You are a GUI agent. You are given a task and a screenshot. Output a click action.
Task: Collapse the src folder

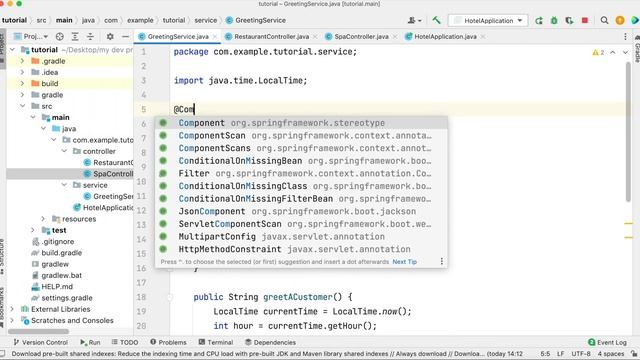point(22,106)
